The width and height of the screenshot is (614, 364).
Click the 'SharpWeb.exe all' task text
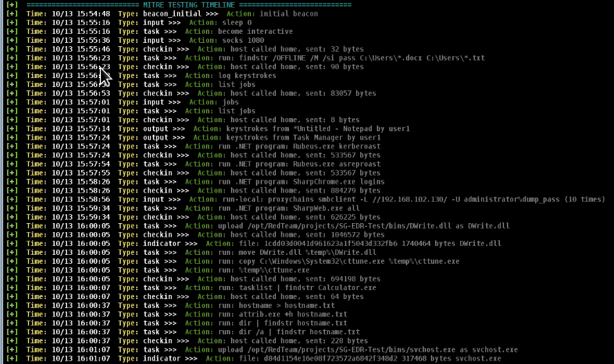(x=326, y=209)
